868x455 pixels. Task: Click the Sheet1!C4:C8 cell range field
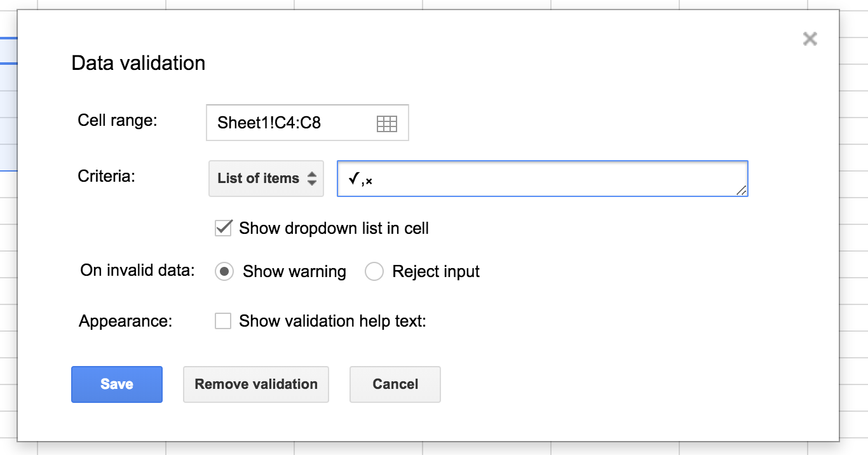click(308, 123)
